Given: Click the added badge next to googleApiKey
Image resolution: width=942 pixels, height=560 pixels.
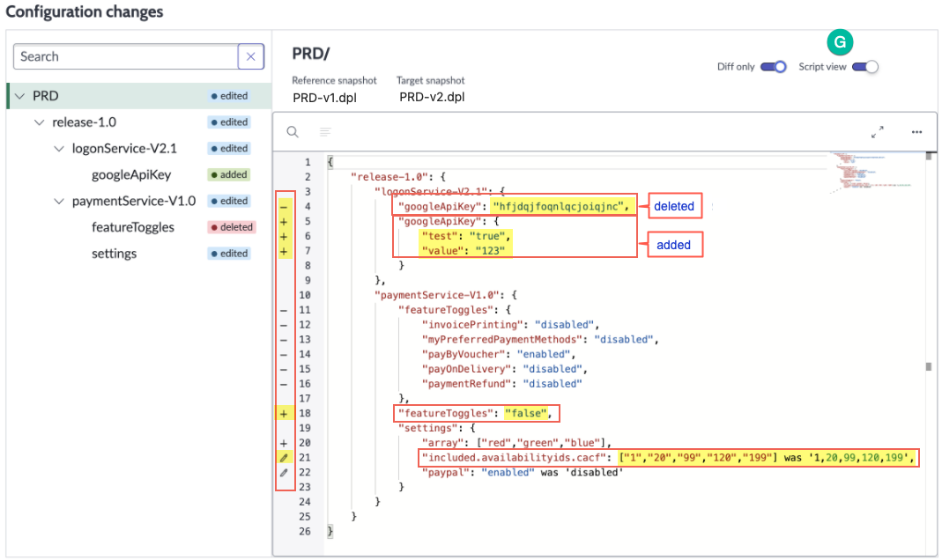Looking at the screenshot, I should point(229,174).
